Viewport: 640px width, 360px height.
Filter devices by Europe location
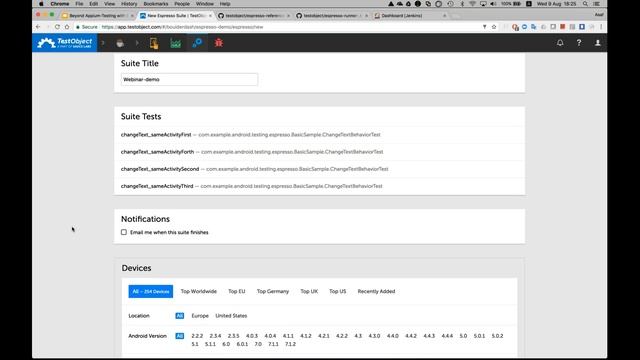coord(200,316)
